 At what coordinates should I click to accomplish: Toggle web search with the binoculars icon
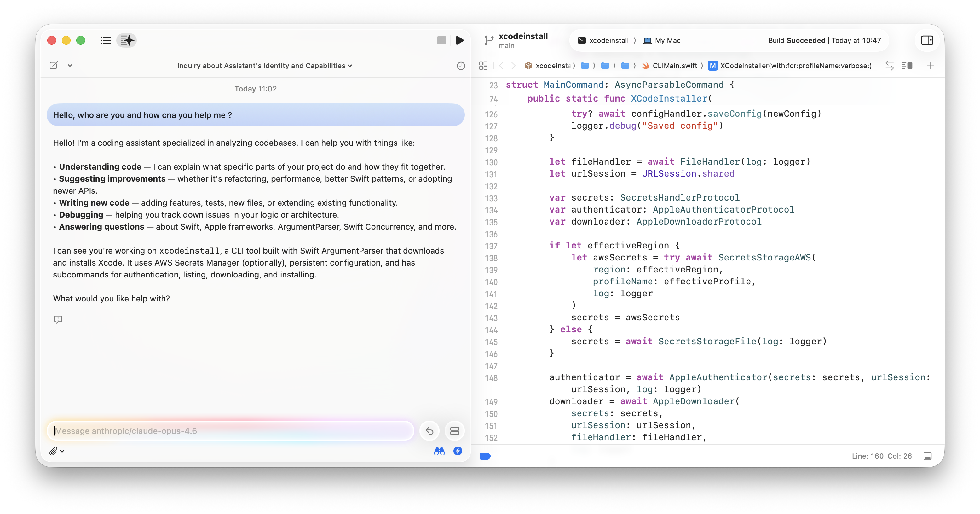pos(439,451)
